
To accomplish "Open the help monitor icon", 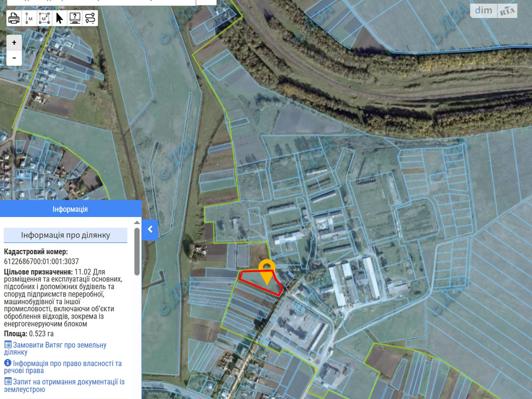I will coord(75,18).
